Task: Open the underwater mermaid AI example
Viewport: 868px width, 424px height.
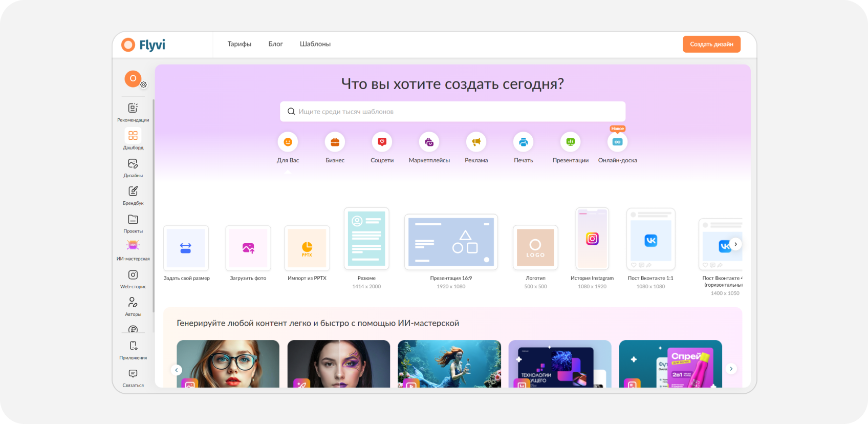Action: coord(449,364)
